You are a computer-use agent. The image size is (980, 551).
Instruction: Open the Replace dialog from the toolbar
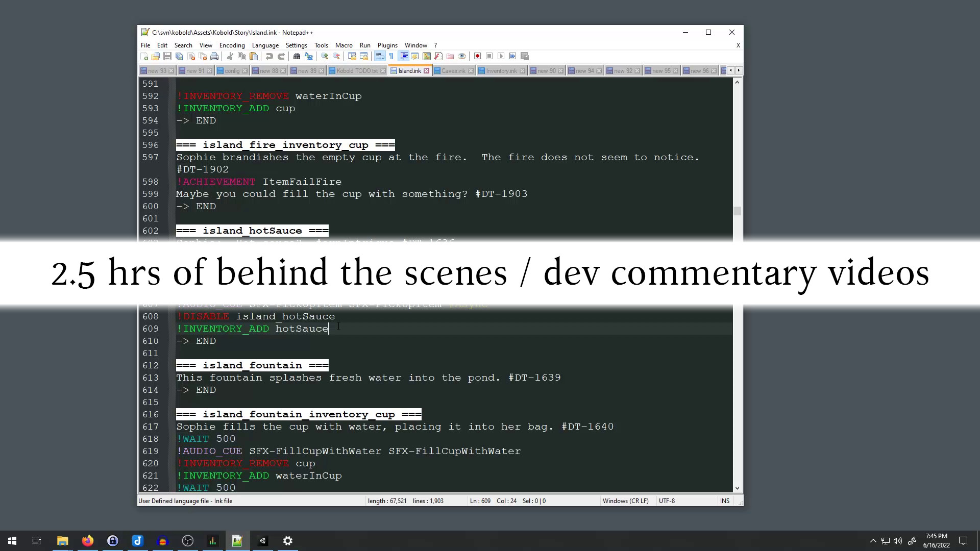click(309, 56)
